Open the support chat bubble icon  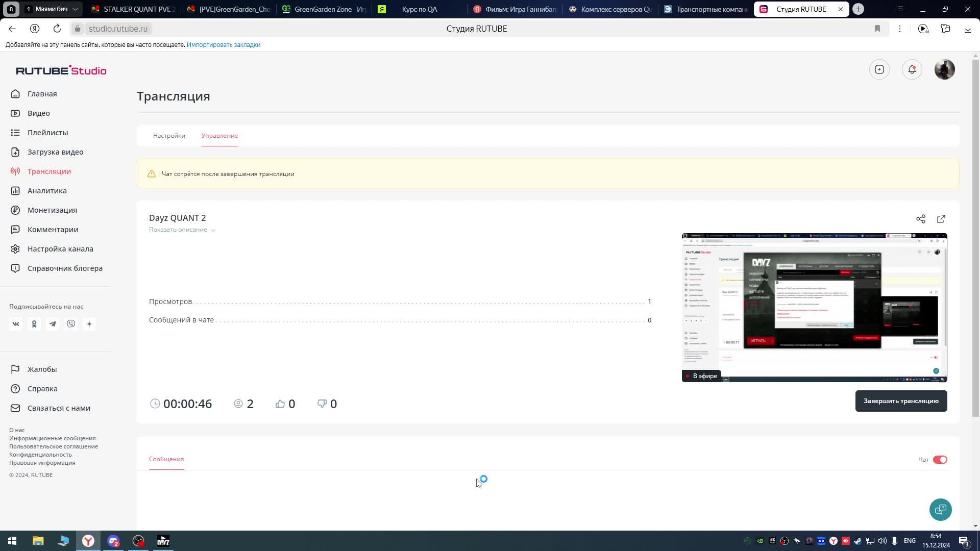[x=940, y=509]
